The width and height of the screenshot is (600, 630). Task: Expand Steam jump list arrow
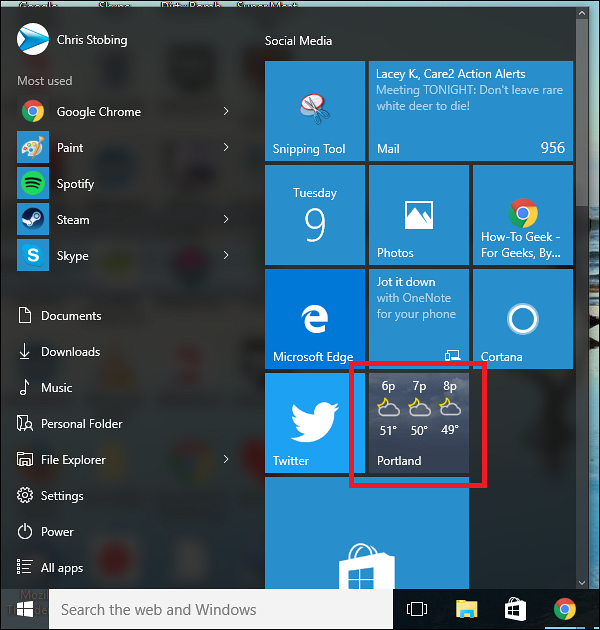(226, 220)
